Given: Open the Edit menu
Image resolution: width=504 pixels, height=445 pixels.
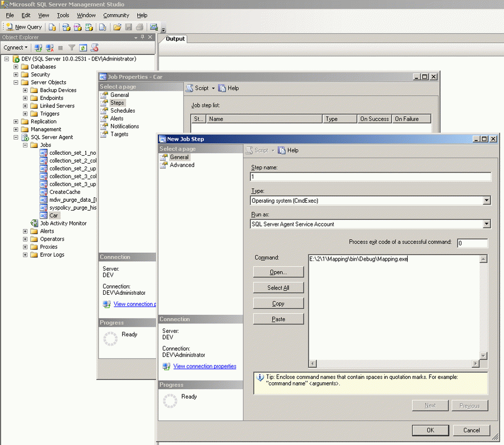Looking at the screenshot, I should click(26, 16).
